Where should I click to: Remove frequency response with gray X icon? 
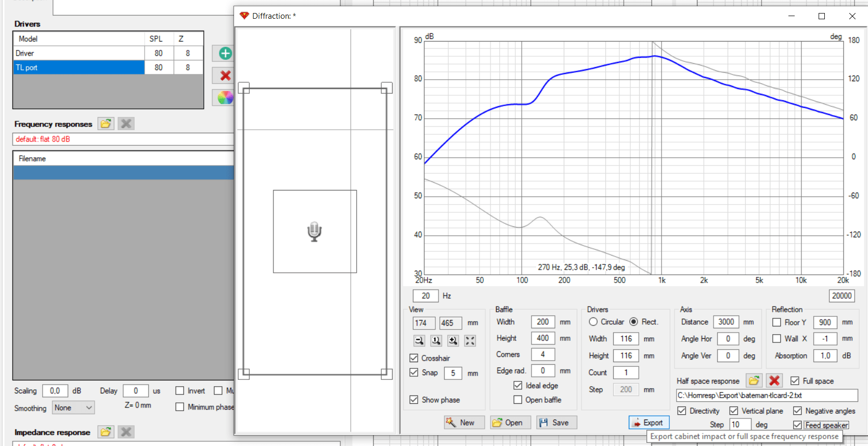[x=126, y=124]
